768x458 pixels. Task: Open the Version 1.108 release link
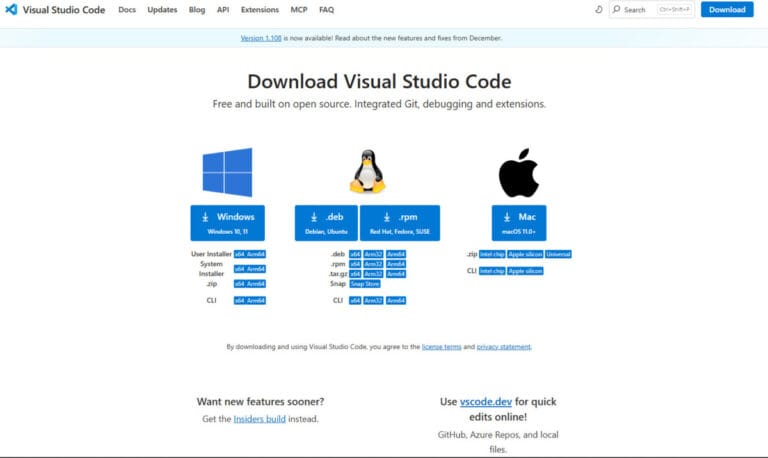261,38
